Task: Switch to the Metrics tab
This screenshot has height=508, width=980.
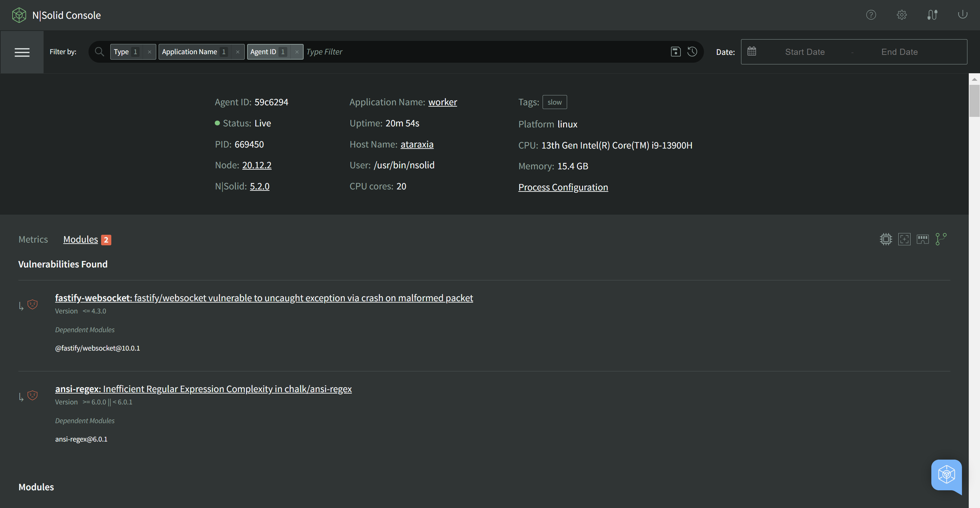Action: [33, 239]
